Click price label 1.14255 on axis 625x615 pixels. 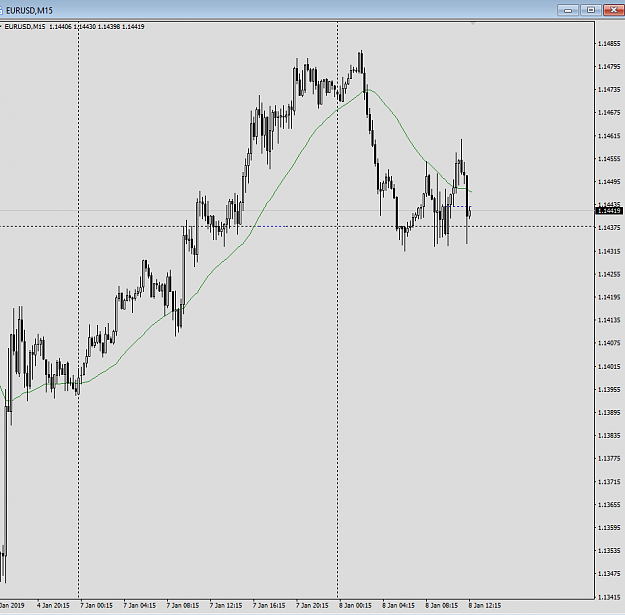tap(609, 274)
